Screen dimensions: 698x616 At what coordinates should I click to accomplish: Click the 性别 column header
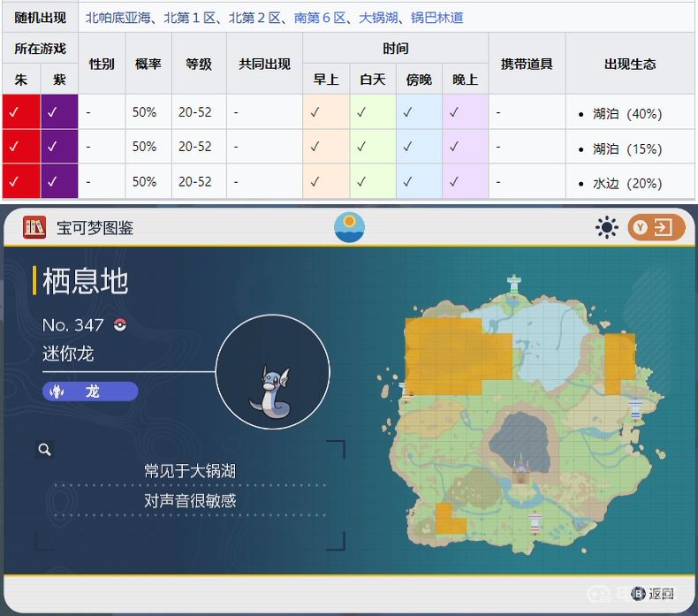coord(102,64)
